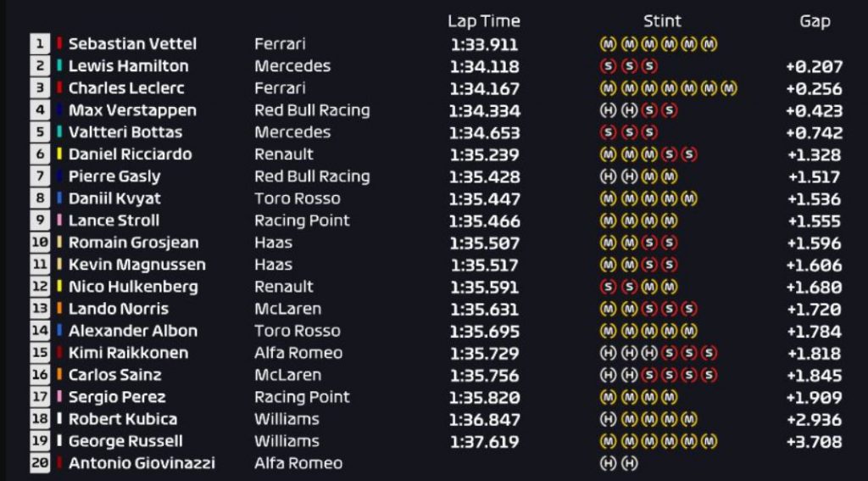
Task: Click the first soft tyre icon in Nico Hulkenberg's stint
Action: click(608, 287)
